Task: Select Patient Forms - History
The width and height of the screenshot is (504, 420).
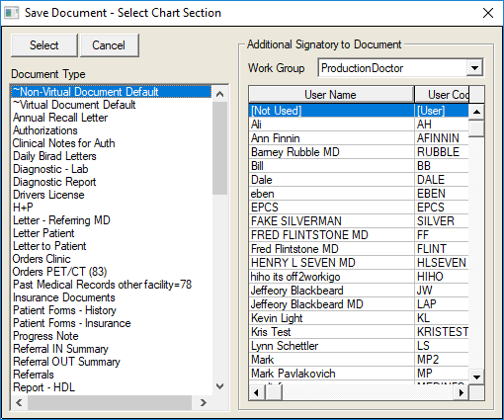Action: 112,310
